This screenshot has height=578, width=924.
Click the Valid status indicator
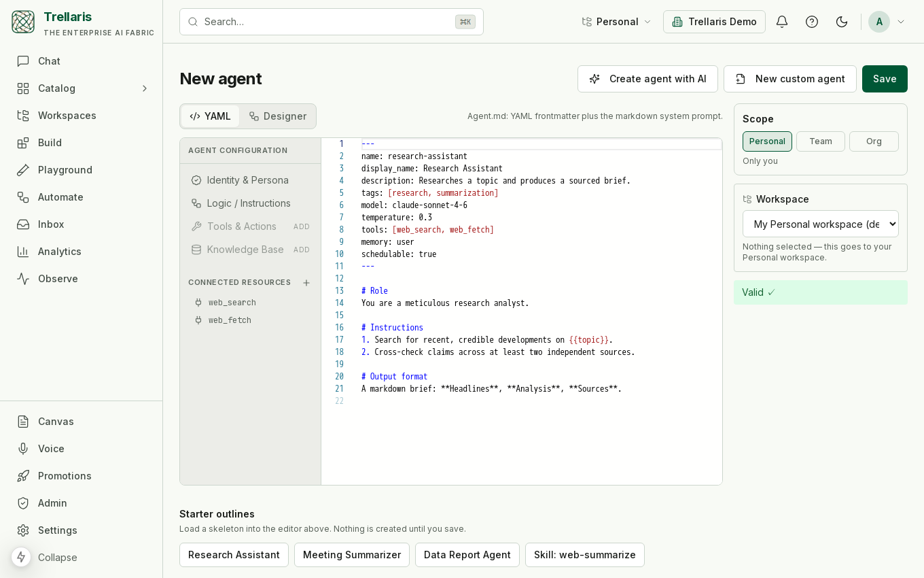point(821,292)
